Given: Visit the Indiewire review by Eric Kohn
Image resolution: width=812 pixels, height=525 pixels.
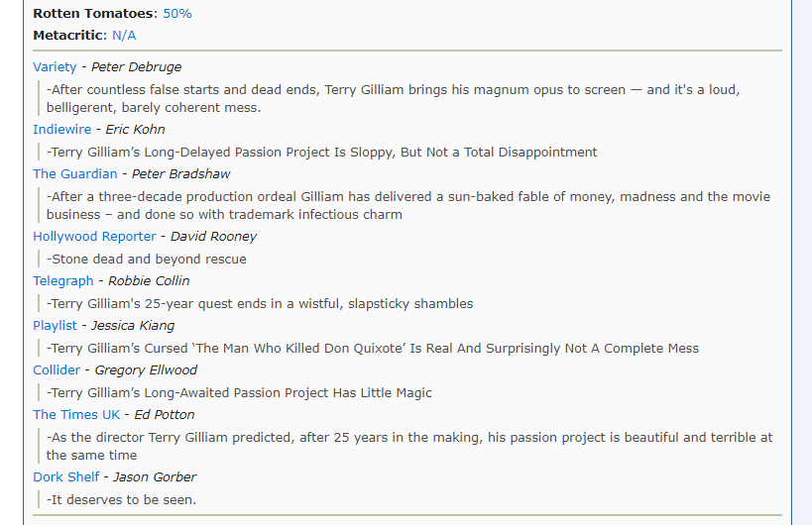Looking at the screenshot, I should point(61,130).
